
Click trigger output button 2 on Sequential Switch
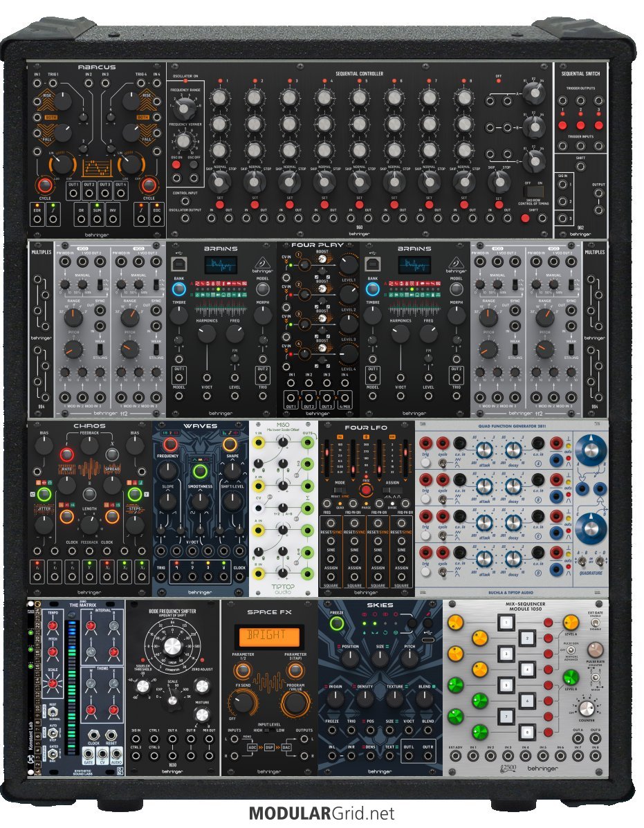[580, 126]
